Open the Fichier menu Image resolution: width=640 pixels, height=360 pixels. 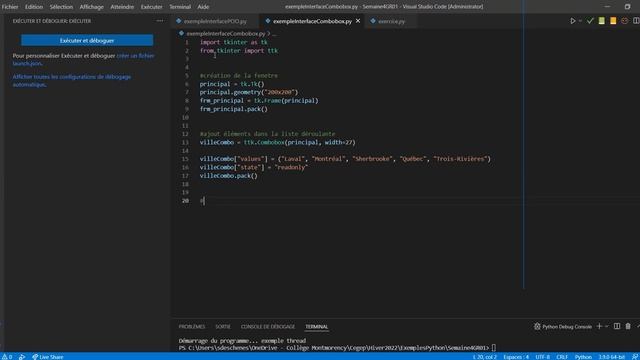pos(10,7)
